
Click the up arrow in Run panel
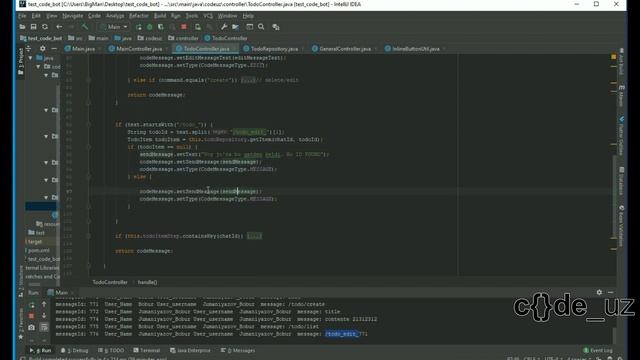pyautogui.click(x=44, y=305)
